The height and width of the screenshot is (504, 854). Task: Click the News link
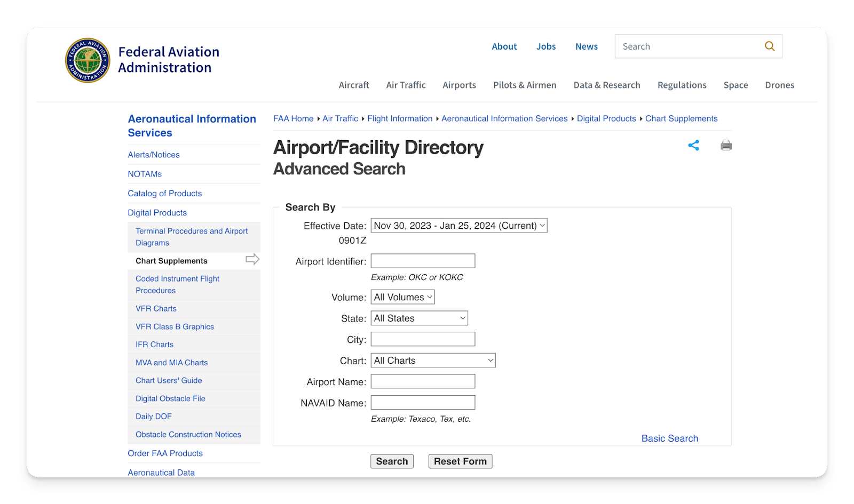point(587,46)
